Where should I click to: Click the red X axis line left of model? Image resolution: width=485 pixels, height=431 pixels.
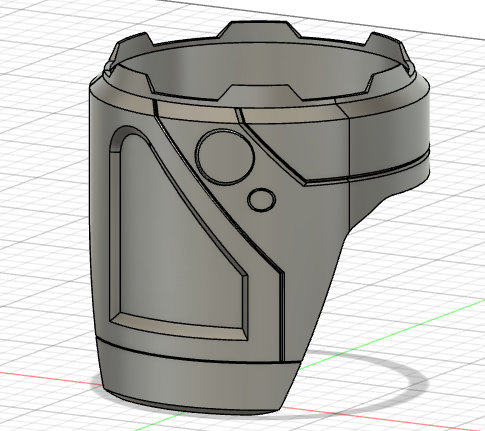50,378
